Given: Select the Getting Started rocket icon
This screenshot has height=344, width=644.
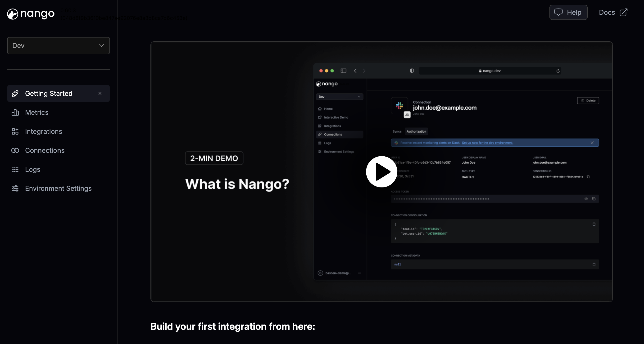Looking at the screenshot, I should coord(15,93).
